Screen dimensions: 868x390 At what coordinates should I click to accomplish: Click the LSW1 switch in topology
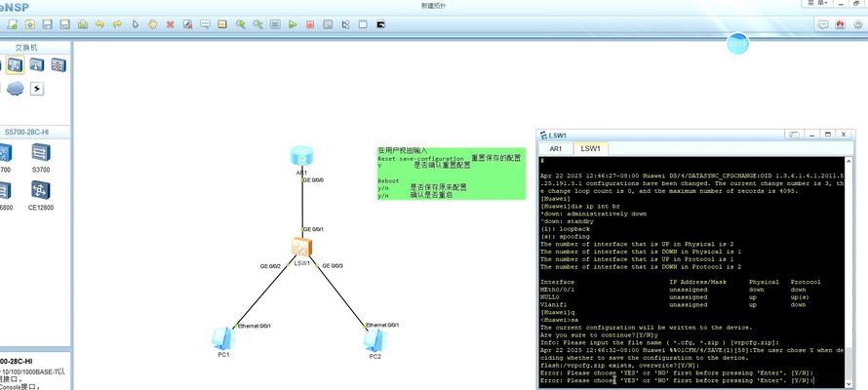(301, 248)
